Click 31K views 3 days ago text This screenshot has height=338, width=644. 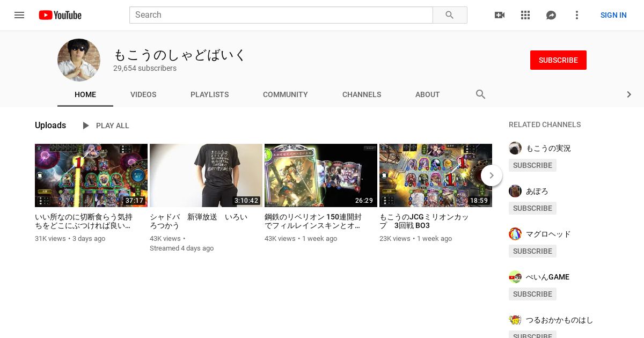70,238
